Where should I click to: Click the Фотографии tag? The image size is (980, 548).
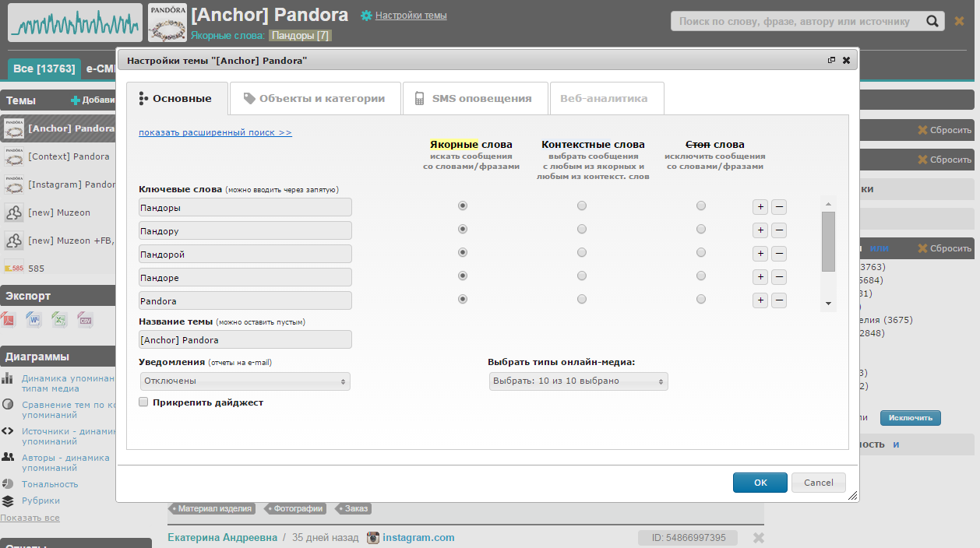[298, 508]
